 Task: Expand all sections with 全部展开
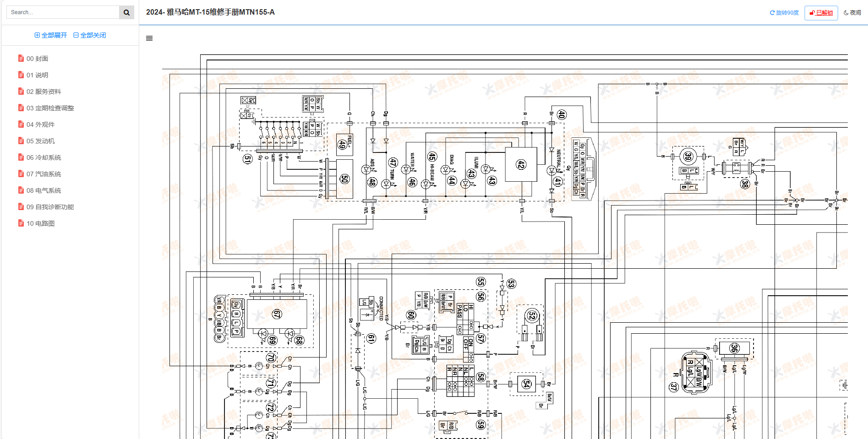coord(51,35)
